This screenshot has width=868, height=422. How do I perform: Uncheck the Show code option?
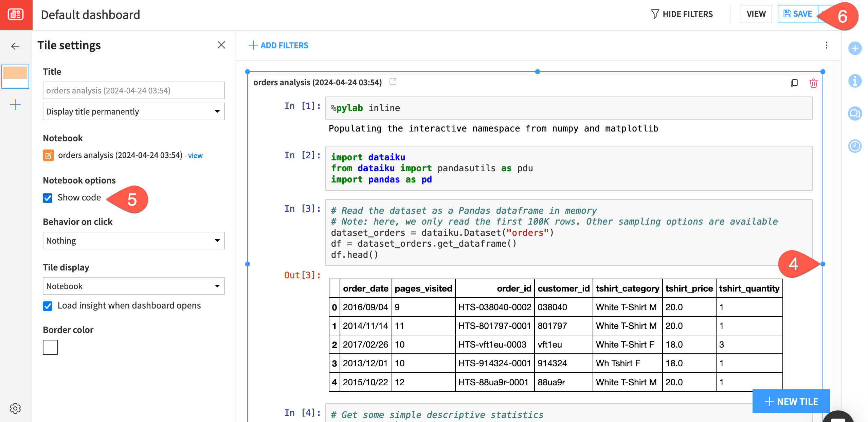coord(48,198)
